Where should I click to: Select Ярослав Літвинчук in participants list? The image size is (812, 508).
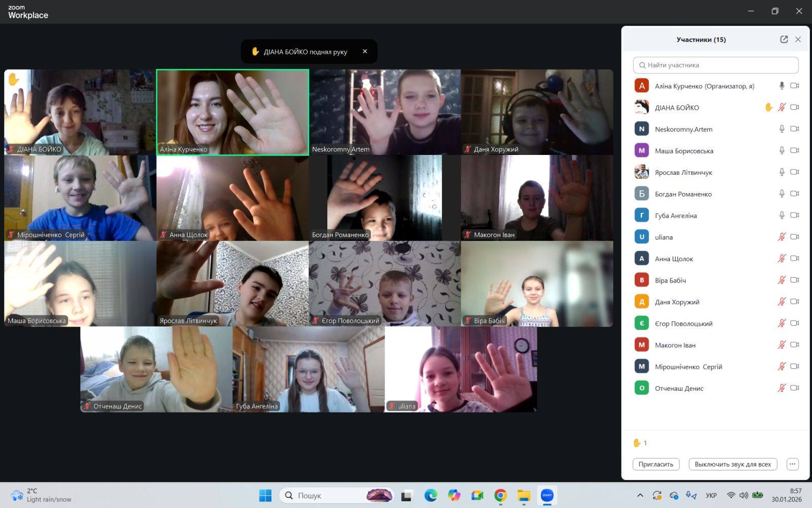[x=683, y=172]
